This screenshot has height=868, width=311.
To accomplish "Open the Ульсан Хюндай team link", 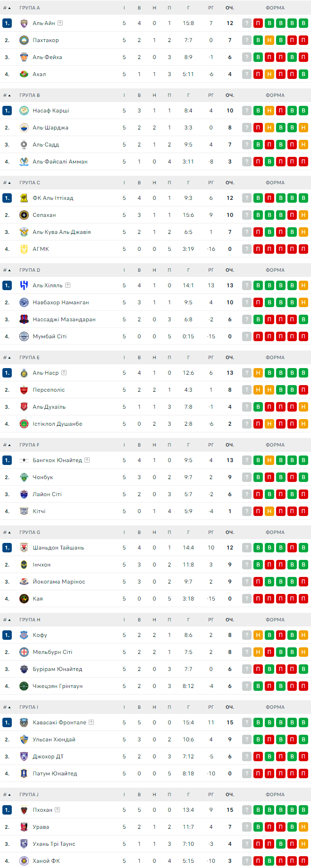I will click(54, 739).
